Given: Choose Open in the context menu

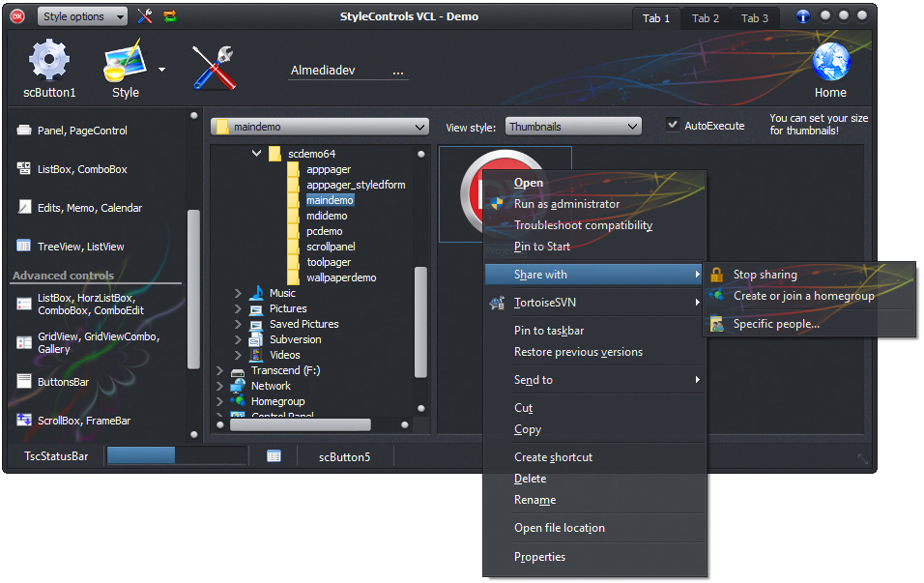Looking at the screenshot, I should pyautogui.click(x=595, y=183).
